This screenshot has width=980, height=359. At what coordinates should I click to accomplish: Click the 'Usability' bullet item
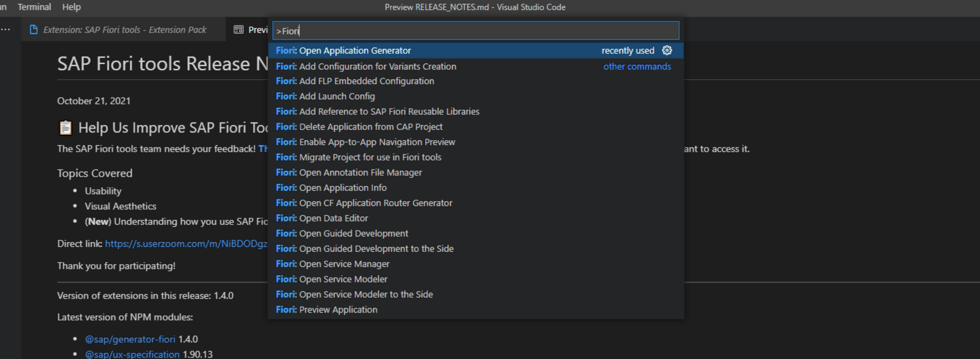103,191
